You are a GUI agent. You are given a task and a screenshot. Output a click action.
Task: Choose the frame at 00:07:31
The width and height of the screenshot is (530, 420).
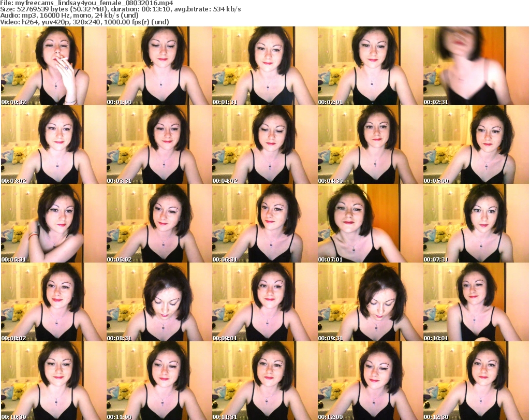[476, 223]
